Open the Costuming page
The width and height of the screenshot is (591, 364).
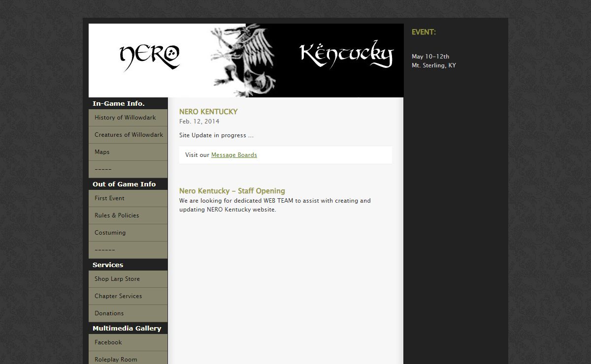point(128,233)
